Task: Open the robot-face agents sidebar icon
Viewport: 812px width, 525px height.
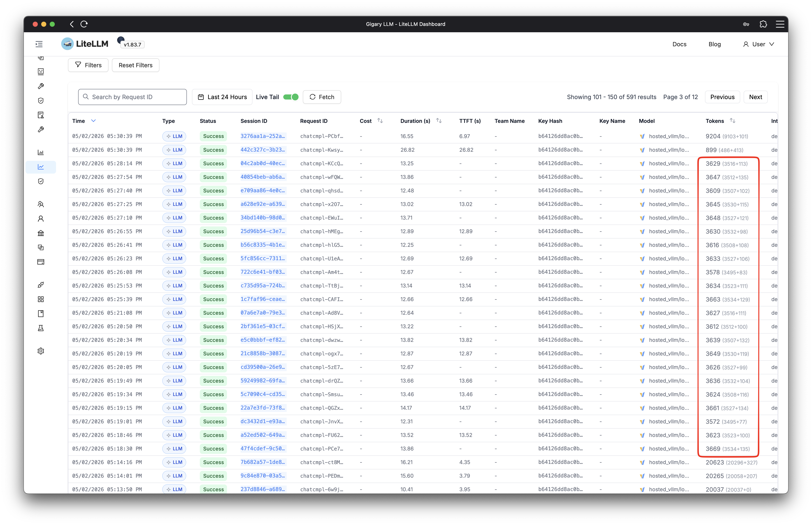Action: pyautogui.click(x=41, y=72)
